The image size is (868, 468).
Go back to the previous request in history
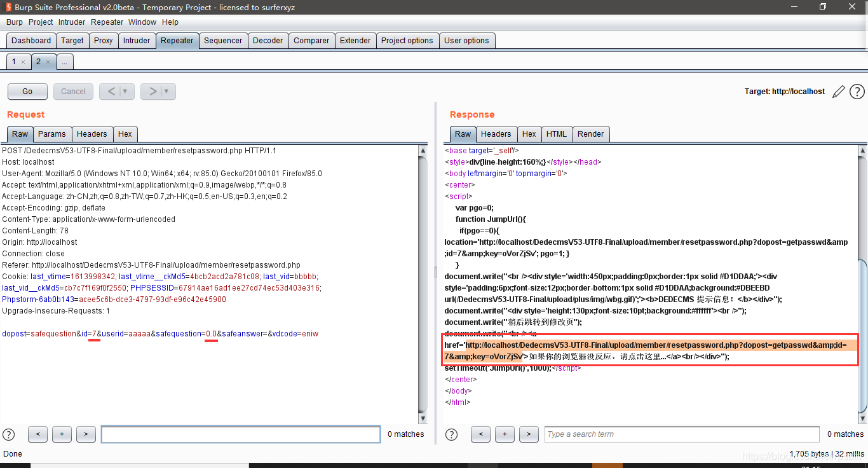(111, 92)
